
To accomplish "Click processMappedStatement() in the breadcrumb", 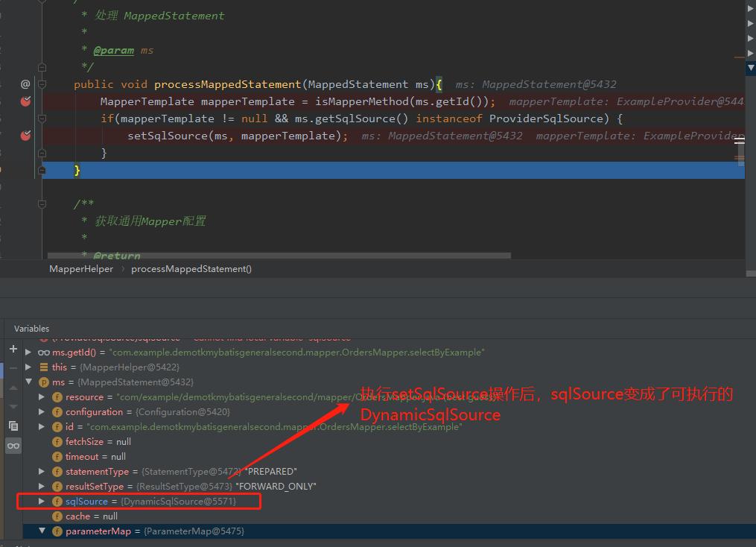I will tap(191, 269).
